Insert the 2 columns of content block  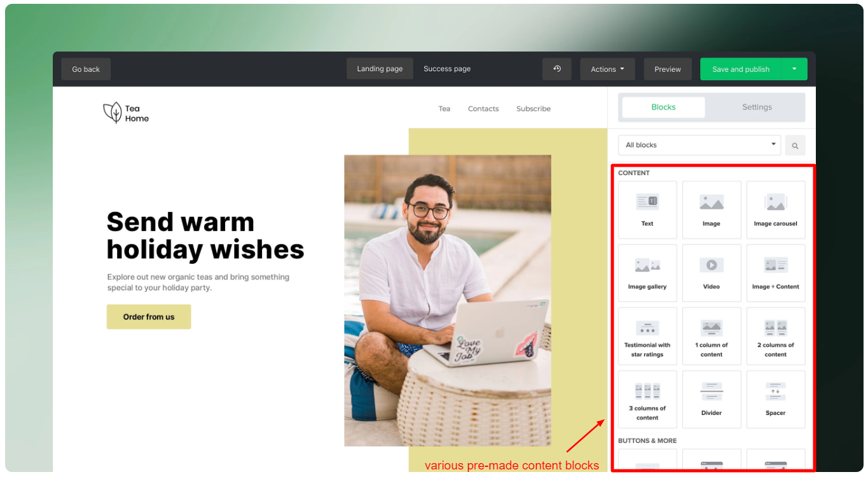pyautogui.click(x=775, y=336)
